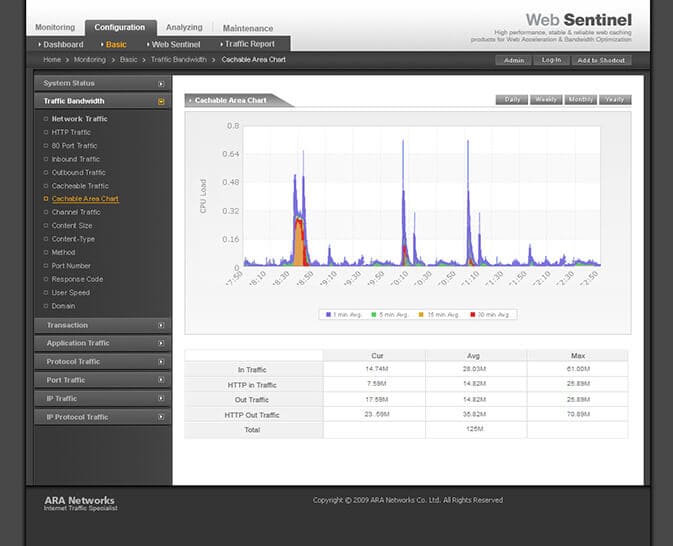
Task: Click the Transaction section header
Action: (103, 325)
